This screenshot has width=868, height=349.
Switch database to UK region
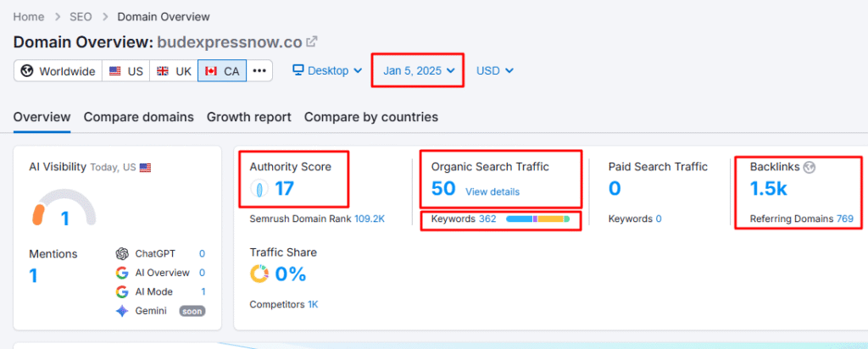click(174, 71)
